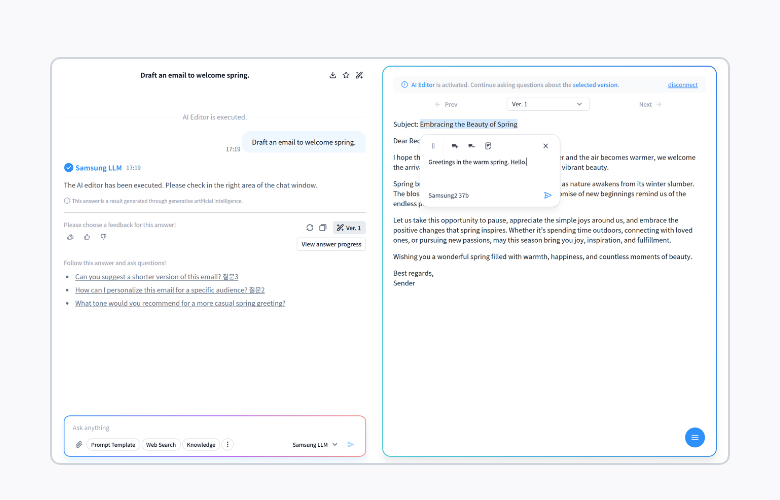The image size is (780, 500).
Task: Copy the answer using copy icon
Action: (322, 228)
